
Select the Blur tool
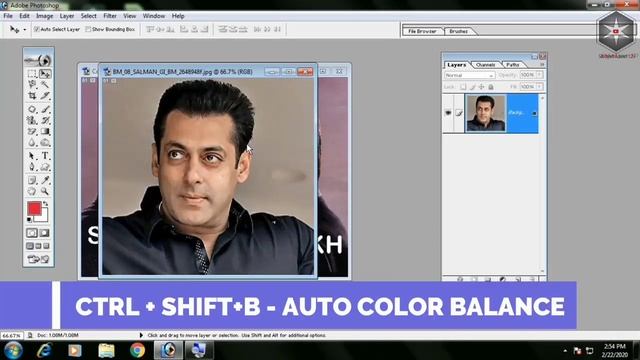[x=32, y=142]
